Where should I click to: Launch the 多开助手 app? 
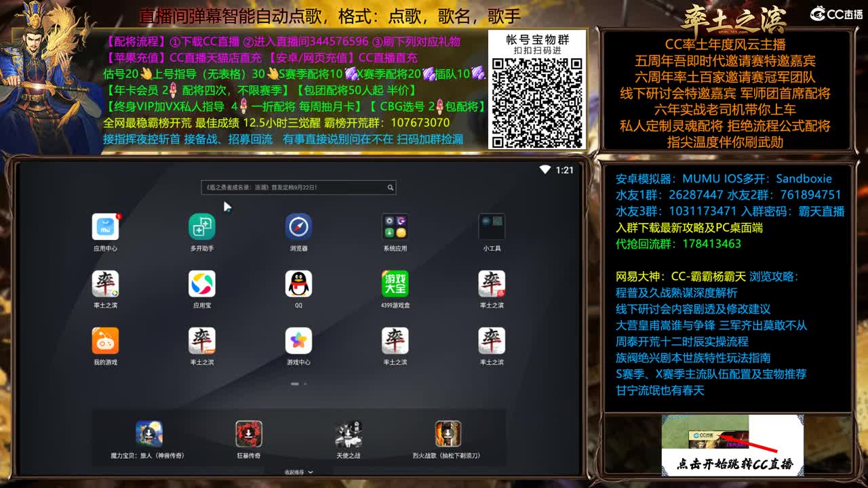(x=202, y=227)
